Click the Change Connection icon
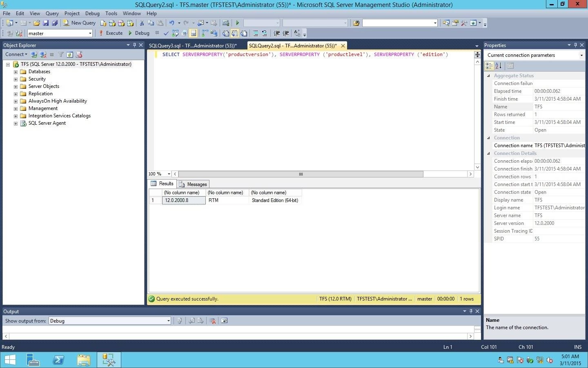 coord(19,33)
